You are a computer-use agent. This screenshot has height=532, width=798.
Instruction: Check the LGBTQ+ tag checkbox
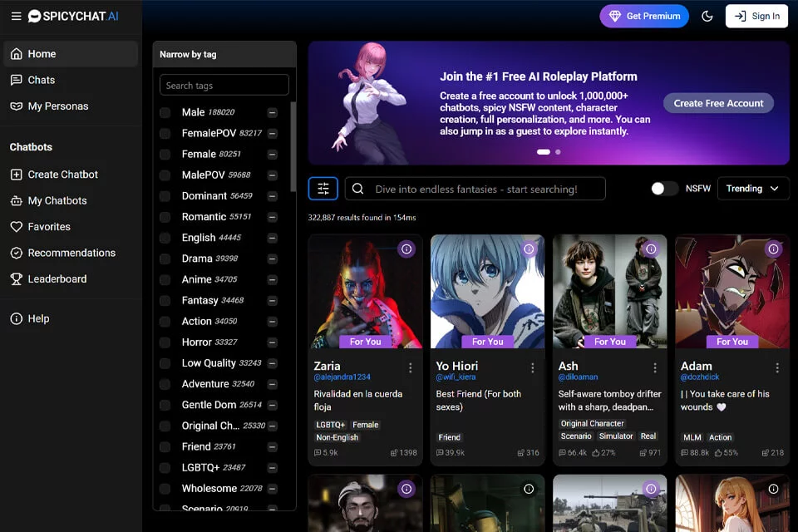click(x=165, y=467)
